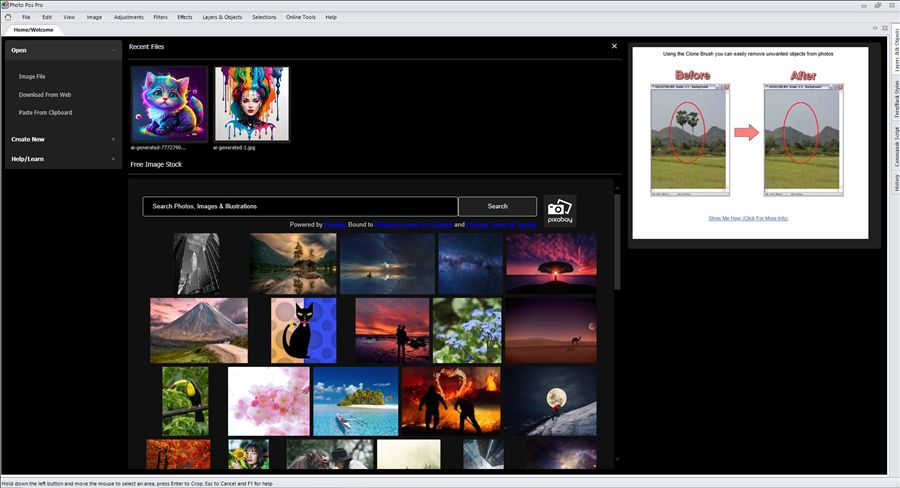
Task: Open the colorful kitten recent file thumbnail
Action: [170, 104]
